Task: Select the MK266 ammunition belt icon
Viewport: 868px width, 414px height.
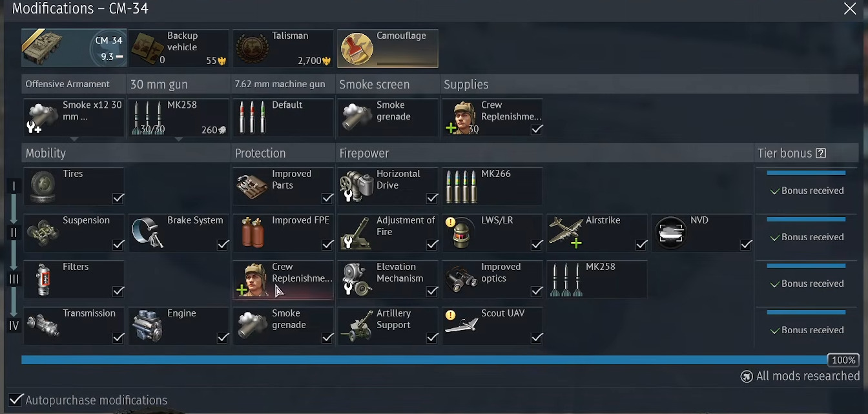Action: pos(461,187)
